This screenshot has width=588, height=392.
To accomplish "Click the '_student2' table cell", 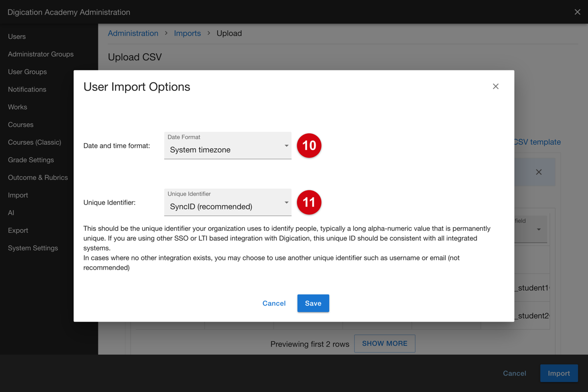I will [532, 316].
